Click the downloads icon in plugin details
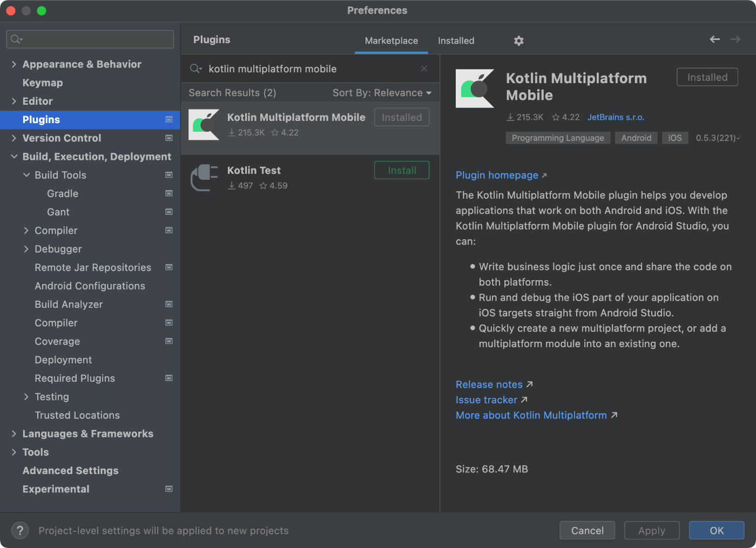Image resolution: width=756 pixels, height=548 pixels. 510,117
